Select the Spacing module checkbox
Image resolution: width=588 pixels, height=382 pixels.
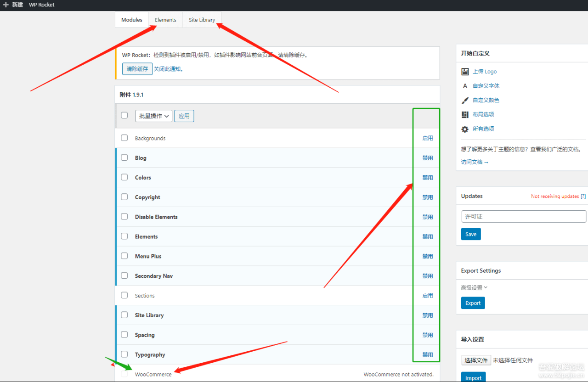(x=124, y=335)
